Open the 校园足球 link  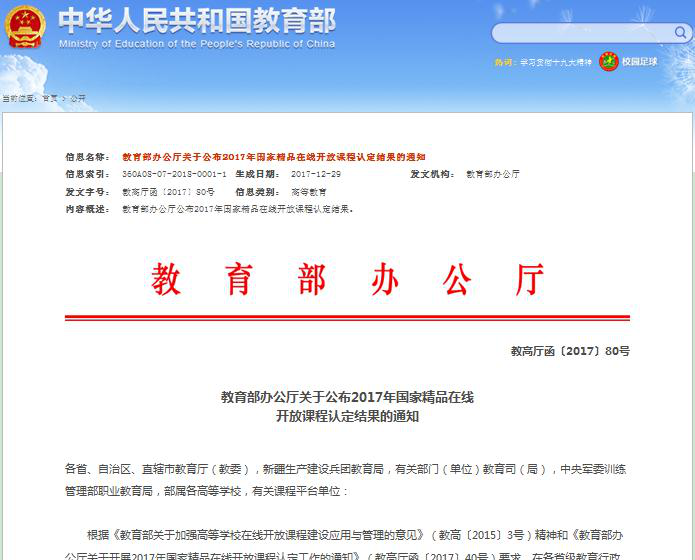[x=640, y=62]
